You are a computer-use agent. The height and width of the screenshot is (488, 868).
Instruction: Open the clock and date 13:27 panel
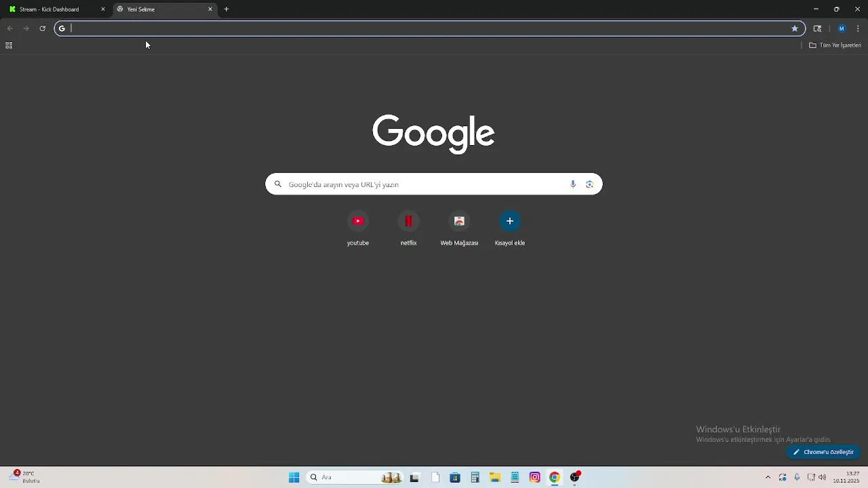pos(846,477)
